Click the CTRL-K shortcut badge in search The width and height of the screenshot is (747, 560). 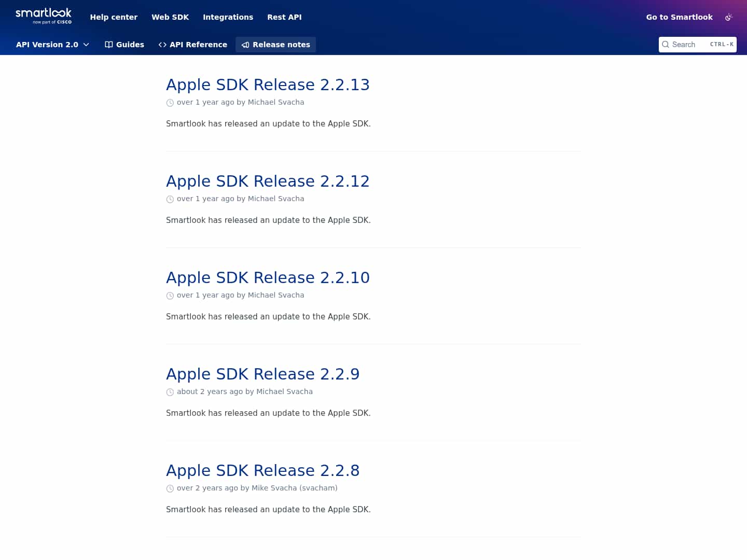[722, 45]
